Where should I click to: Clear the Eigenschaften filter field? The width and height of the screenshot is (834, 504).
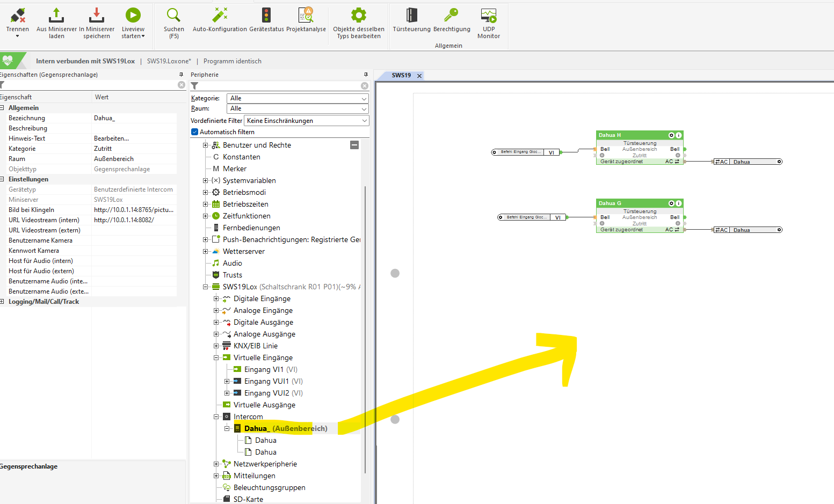pyautogui.click(x=182, y=85)
